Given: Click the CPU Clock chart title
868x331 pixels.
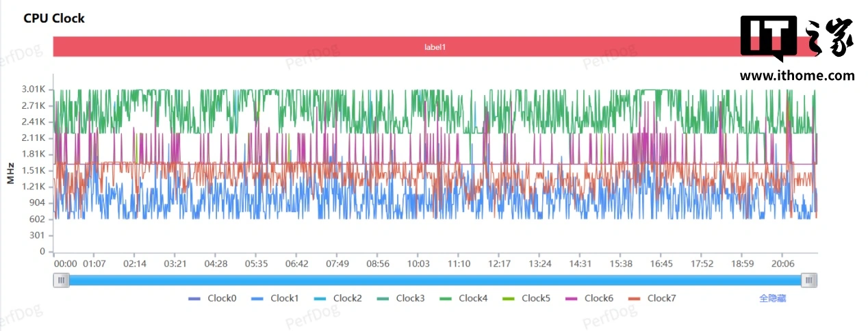Looking at the screenshot, I should pos(54,18).
